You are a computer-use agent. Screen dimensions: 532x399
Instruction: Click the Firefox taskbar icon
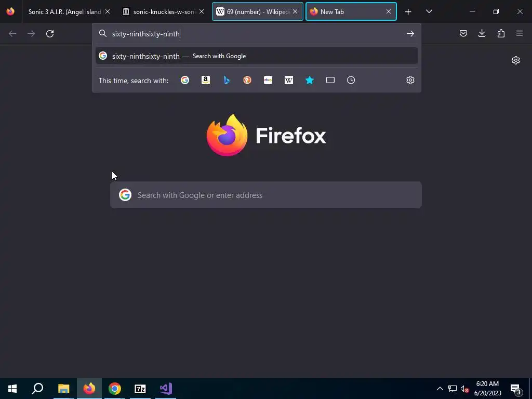(x=89, y=389)
